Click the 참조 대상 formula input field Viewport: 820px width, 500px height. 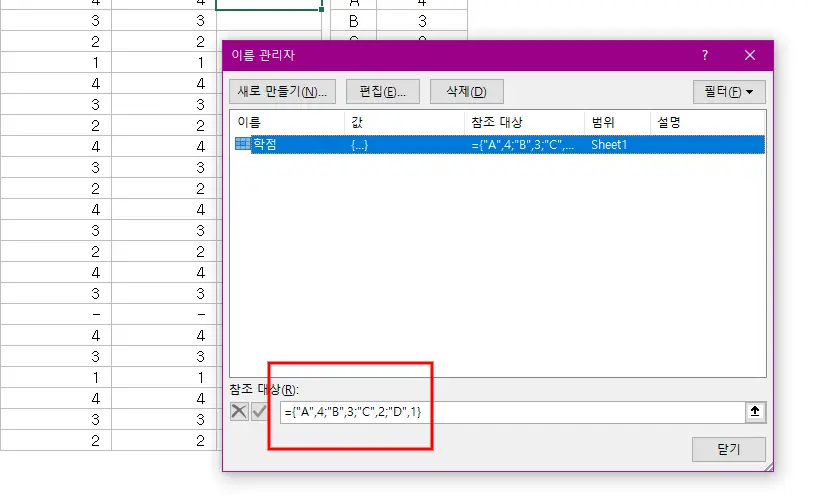pyautogui.click(x=512, y=412)
